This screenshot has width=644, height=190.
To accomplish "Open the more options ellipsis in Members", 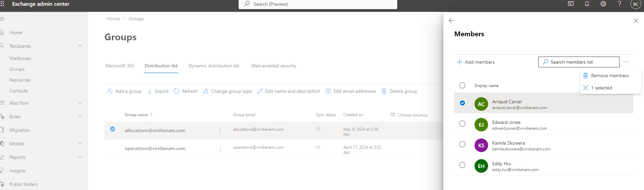I will pyautogui.click(x=626, y=62).
